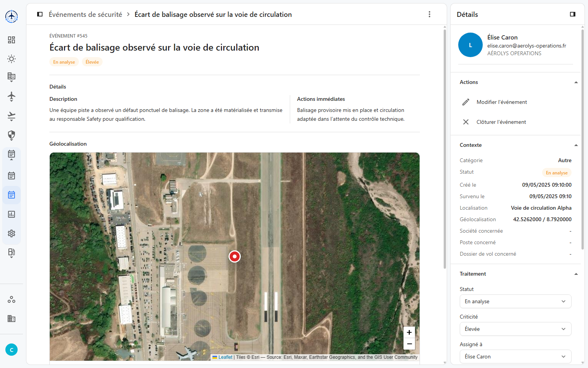Open the settings gear icon in sidebar
This screenshot has width=588, height=368.
click(11, 233)
